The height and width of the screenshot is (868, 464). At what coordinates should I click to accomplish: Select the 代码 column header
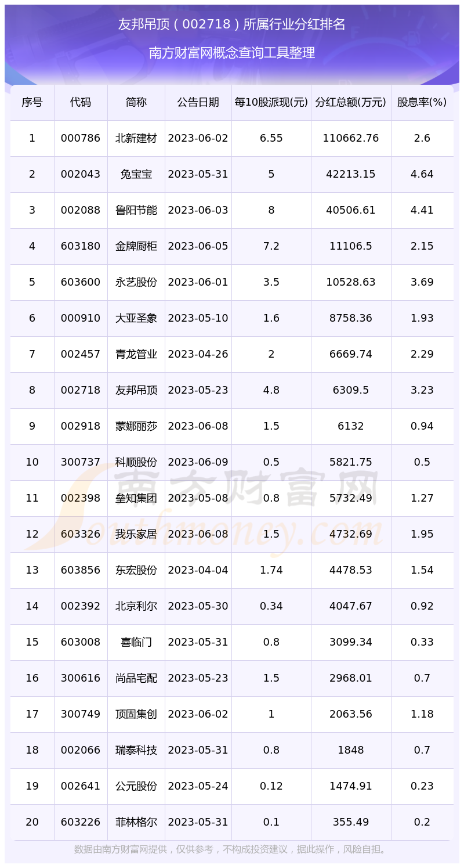click(80, 102)
